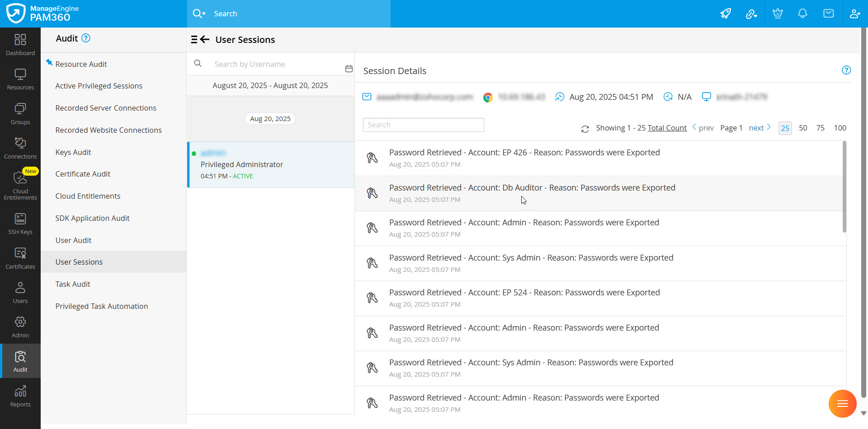Click the page scrollbar down arrow
The height and width of the screenshot is (429, 868).
pos(863,413)
